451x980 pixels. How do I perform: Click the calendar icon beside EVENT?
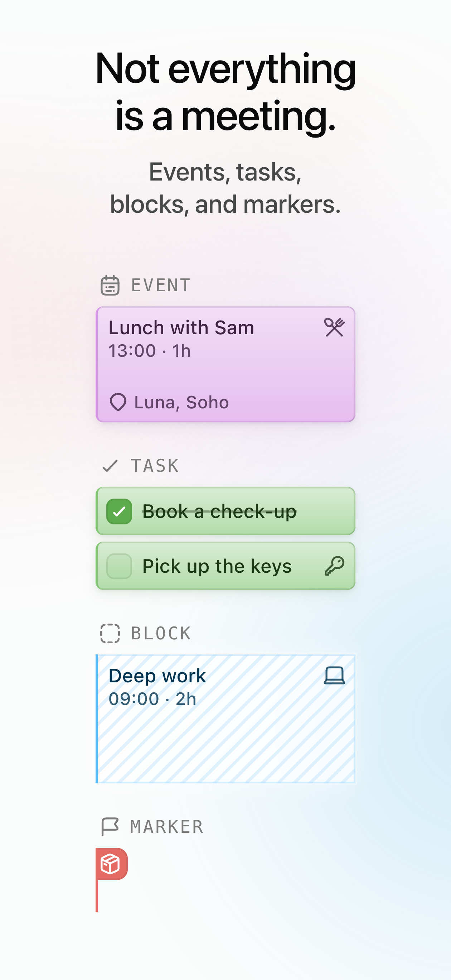110,285
